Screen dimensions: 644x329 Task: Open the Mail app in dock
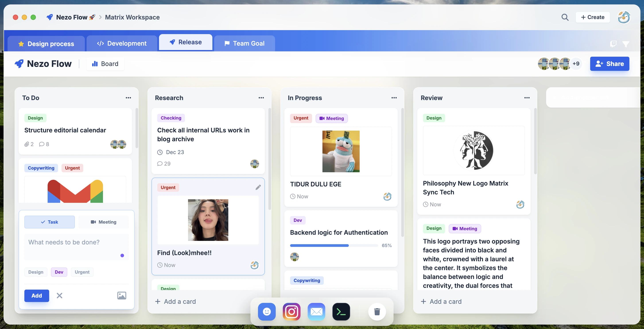[316, 312]
